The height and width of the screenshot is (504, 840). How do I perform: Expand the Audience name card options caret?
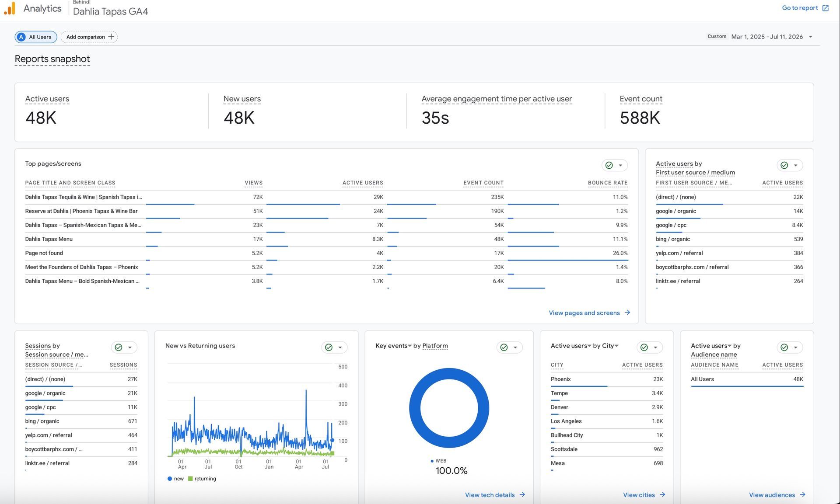(795, 347)
